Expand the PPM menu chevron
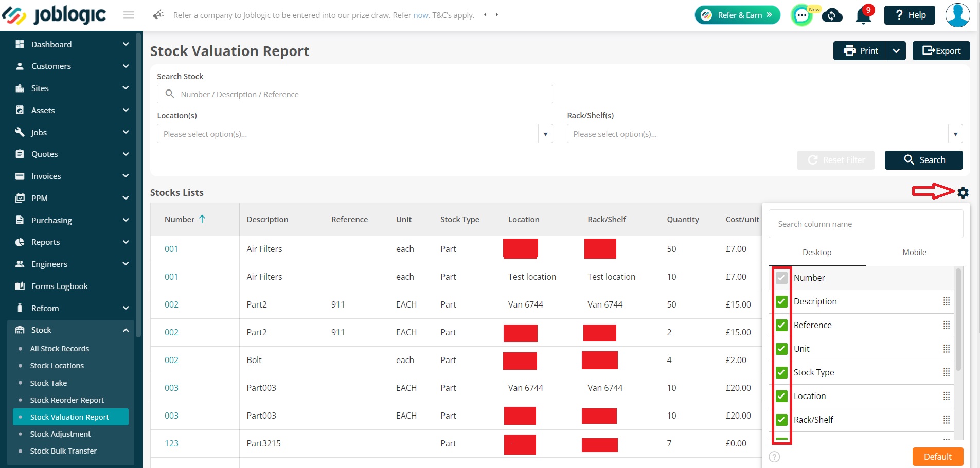The height and width of the screenshot is (468, 980). click(126, 198)
